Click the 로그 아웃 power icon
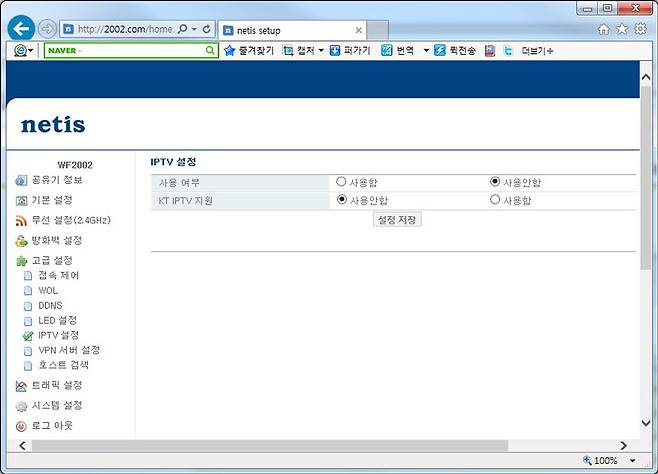Viewport: 658px width, 474px height. (x=21, y=426)
